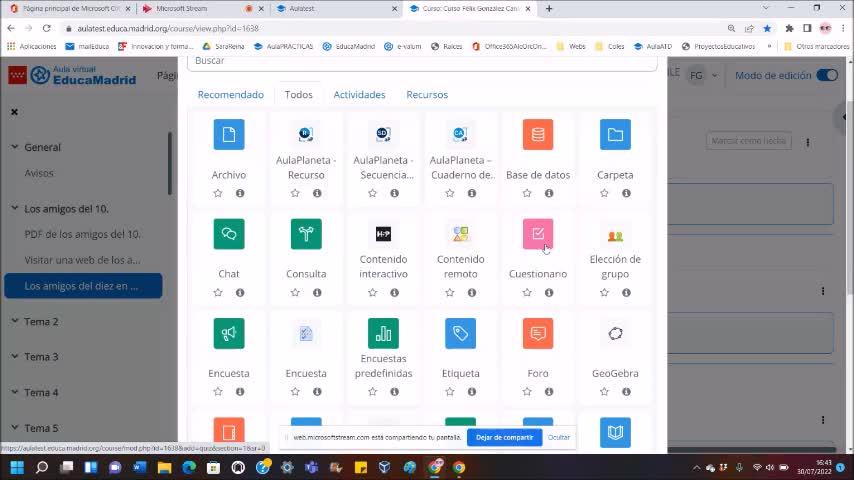Show info for Cuestionario
The image size is (854, 480).
coord(549,293)
